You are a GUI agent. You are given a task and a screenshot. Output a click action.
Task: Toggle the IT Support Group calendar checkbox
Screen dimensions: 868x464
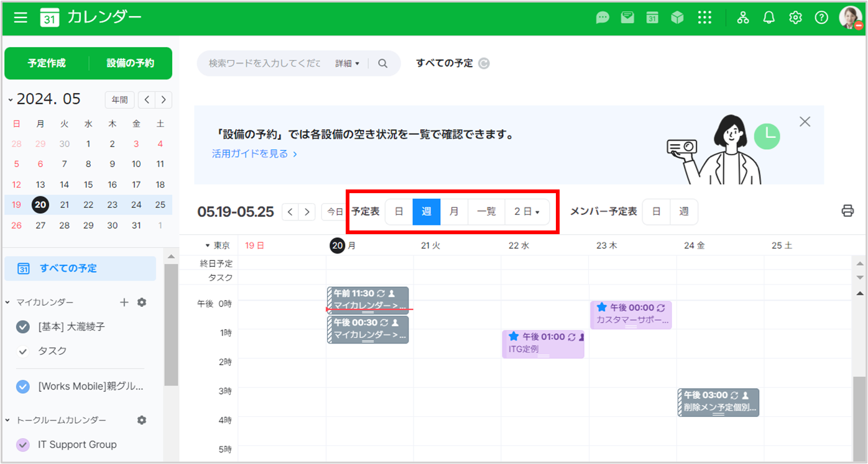coord(23,445)
